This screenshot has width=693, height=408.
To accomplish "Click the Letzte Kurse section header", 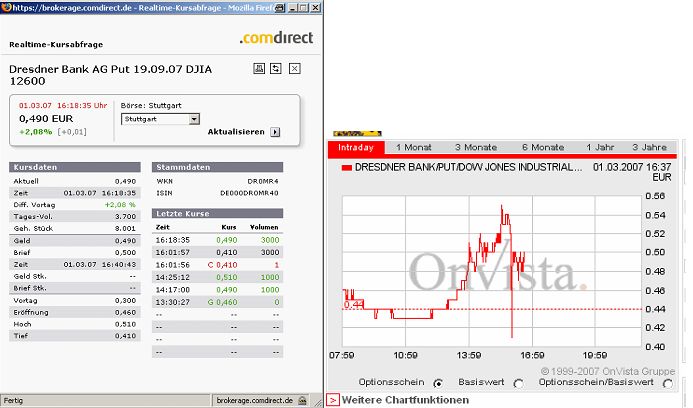I will (x=217, y=214).
